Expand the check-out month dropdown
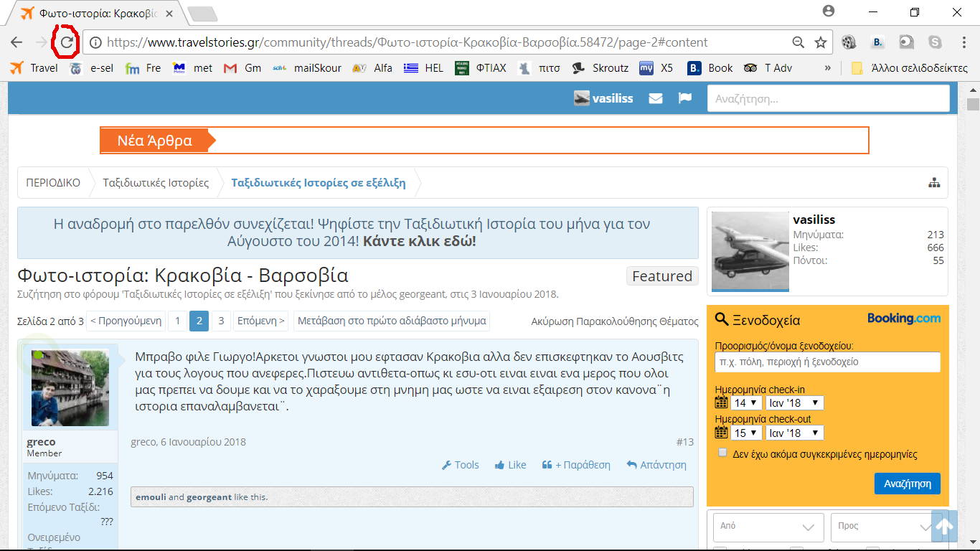This screenshot has height=551, width=980. [794, 433]
